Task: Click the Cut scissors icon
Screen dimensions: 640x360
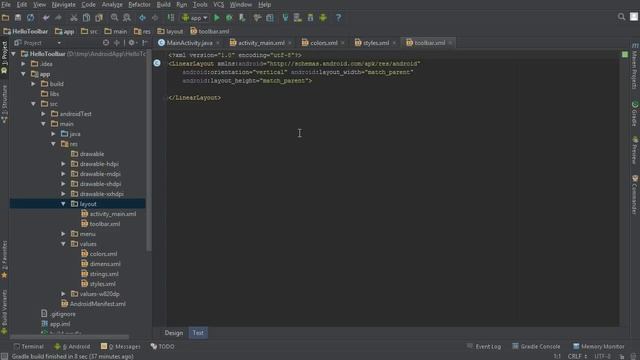Action: click(x=73, y=18)
